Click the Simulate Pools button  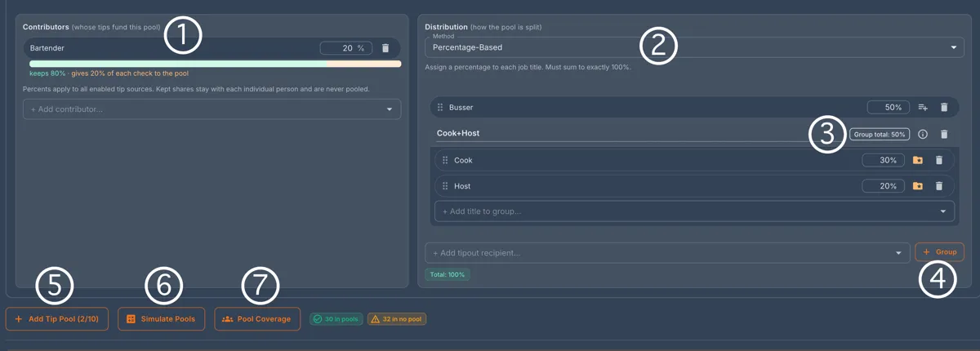(161, 318)
